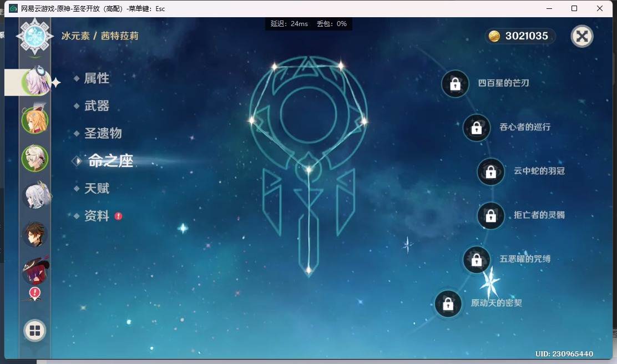The image size is (617, 364).
Task: Switch to the 武器 weapon tab
Action: [97, 106]
